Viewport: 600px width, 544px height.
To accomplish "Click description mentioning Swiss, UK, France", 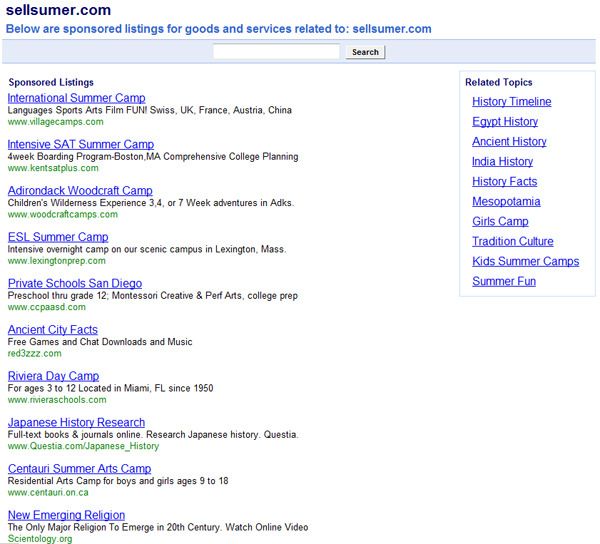I will point(150,110).
